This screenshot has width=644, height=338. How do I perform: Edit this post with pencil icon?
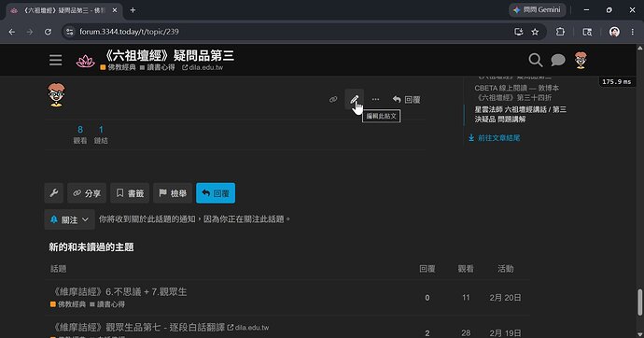(354, 99)
